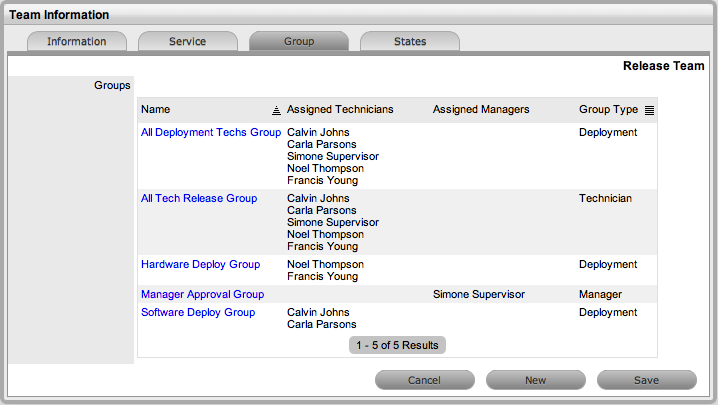This screenshot has width=718, height=405.
Task: Click the New button
Action: (x=535, y=380)
